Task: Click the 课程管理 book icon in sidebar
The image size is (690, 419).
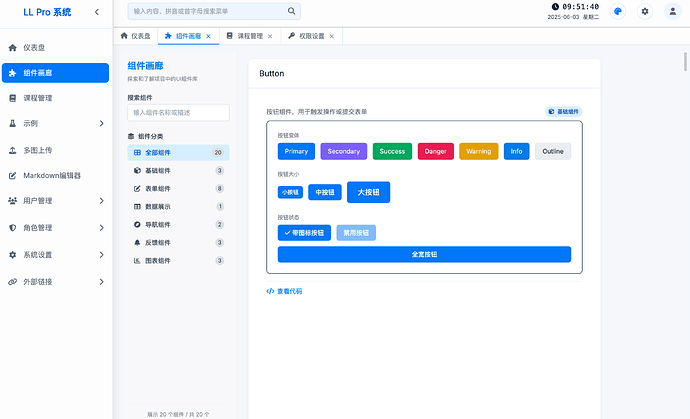Action: click(x=13, y=98)
